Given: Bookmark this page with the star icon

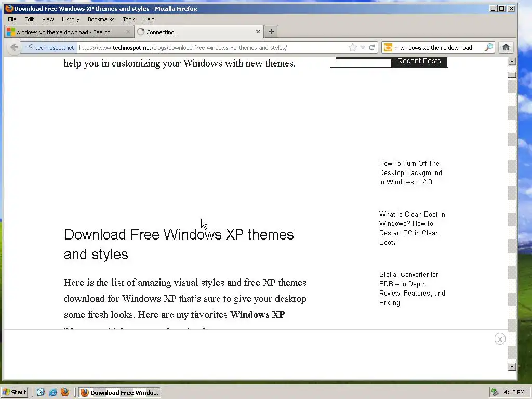Looking at the screenshot, I should [x=353, y=47].
